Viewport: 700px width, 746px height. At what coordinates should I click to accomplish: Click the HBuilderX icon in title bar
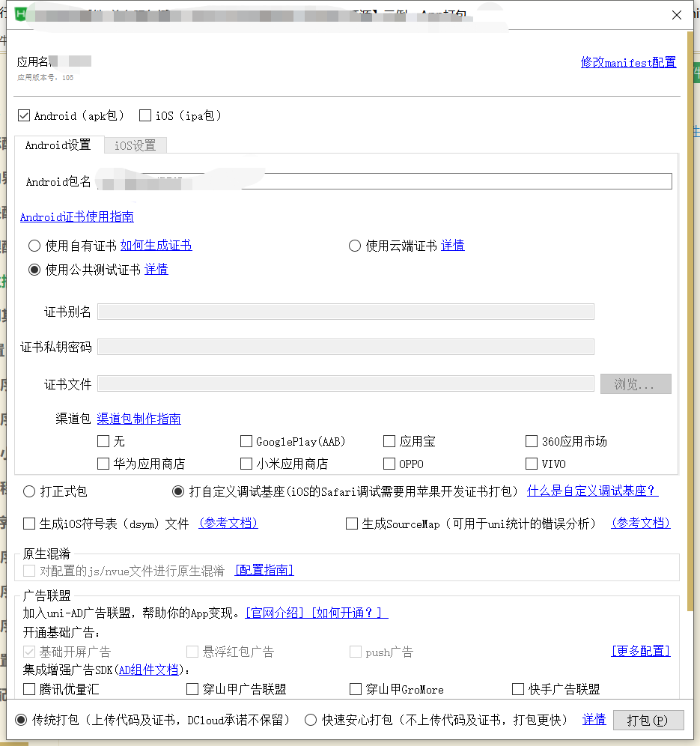click(20, 14)
